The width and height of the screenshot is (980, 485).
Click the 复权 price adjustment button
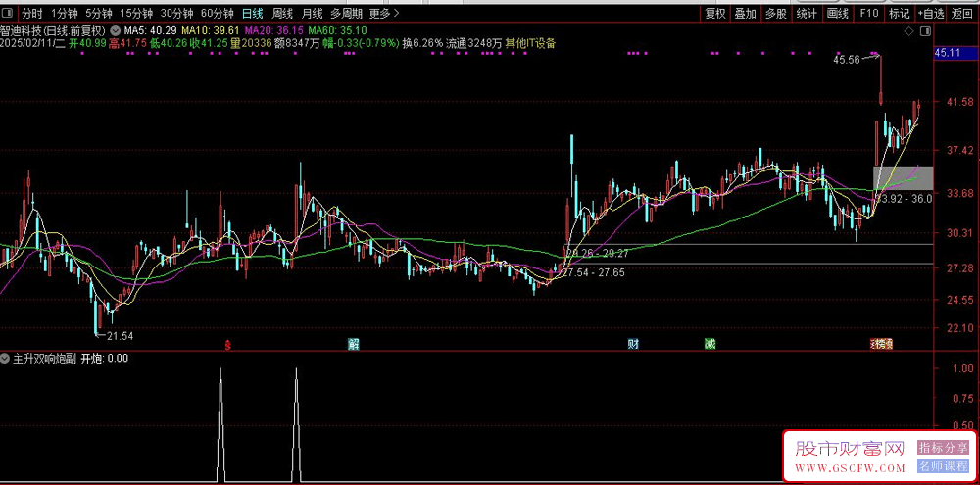pos(715,13)
